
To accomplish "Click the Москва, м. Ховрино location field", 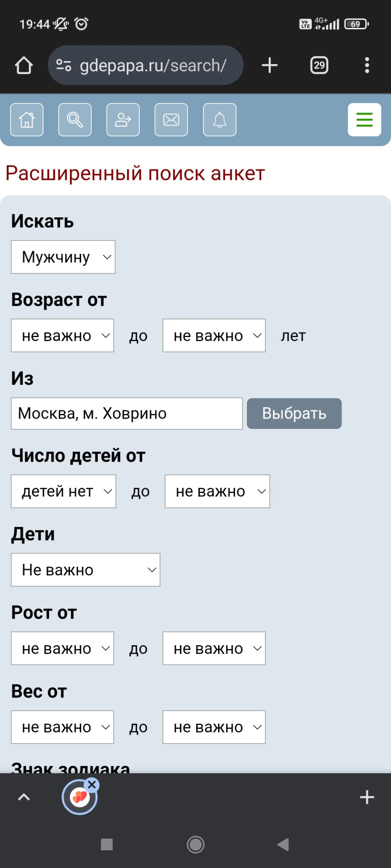I will (x=127, y=414).
